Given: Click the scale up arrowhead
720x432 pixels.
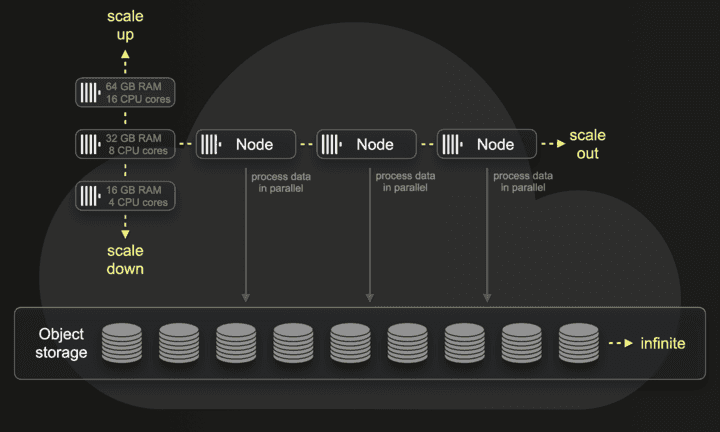Looking at the screenshot, I should [x=125, y=54].
